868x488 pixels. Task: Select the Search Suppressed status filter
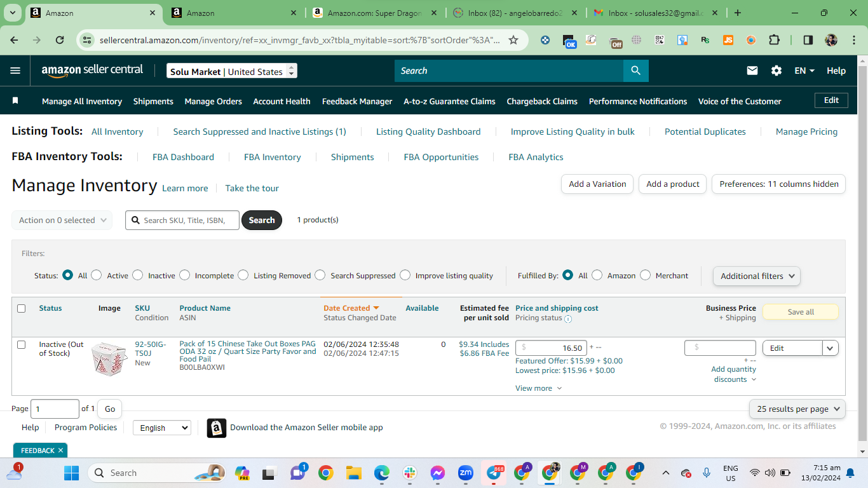[x=320, y=275]
